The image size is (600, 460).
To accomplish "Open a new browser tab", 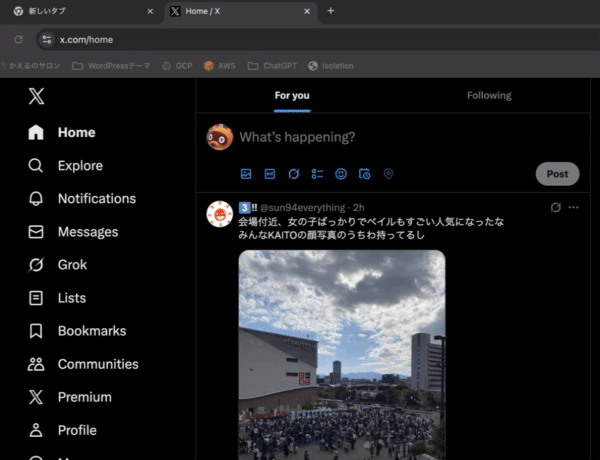I will coord(331,11).
